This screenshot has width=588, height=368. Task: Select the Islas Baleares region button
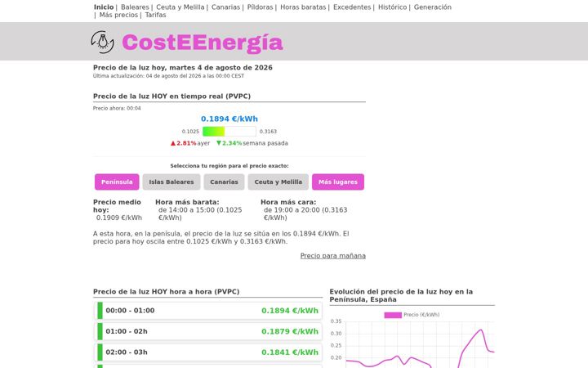171,182
